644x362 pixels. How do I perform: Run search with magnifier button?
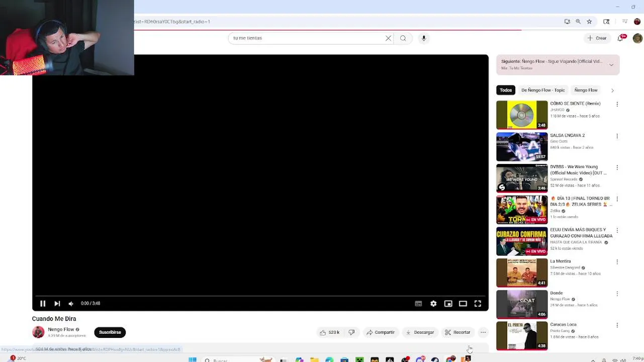pyautogui.click(x=403, y=38)
